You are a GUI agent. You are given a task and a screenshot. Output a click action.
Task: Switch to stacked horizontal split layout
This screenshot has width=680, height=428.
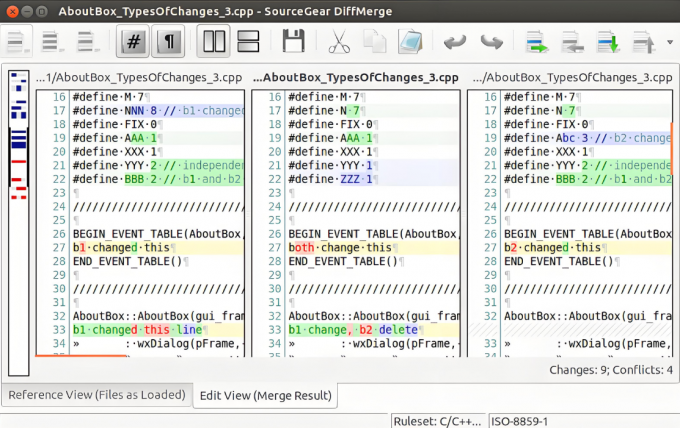249,42
